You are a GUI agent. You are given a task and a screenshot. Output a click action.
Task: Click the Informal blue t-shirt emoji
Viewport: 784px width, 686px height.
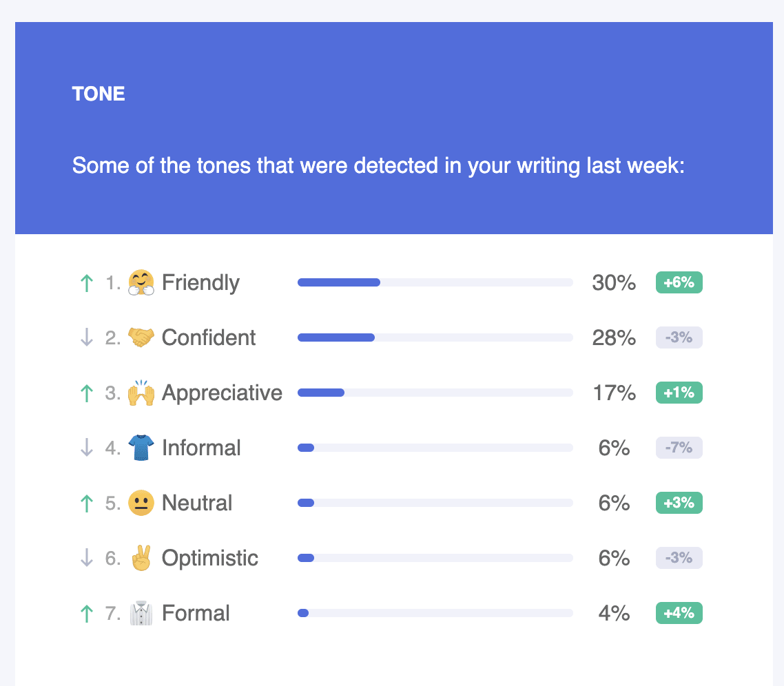(141, 448)
